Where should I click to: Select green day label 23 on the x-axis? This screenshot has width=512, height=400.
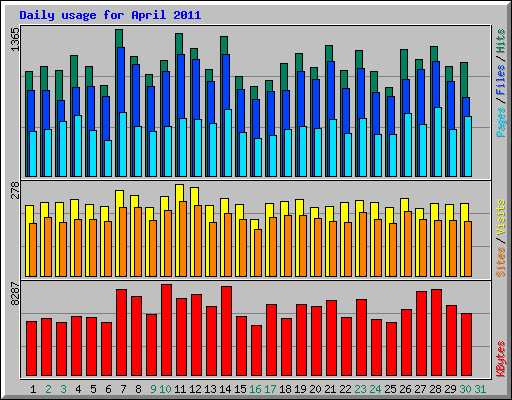pos(360,389)
